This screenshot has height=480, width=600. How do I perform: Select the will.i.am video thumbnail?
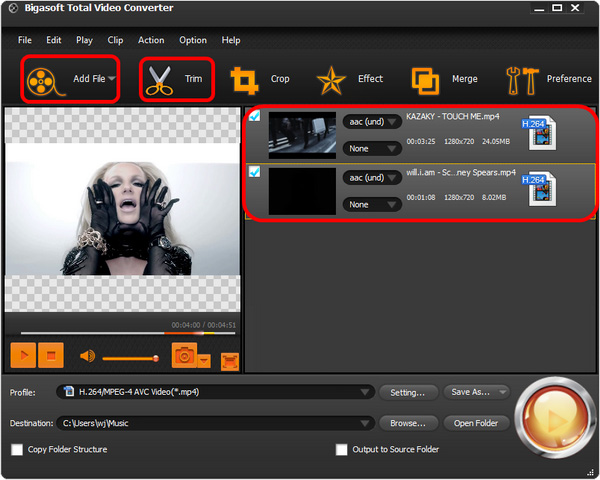pos(302,191)
